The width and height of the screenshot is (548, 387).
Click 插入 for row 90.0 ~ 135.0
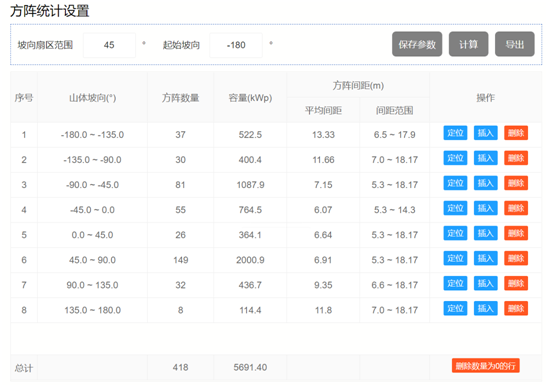pos(485,284)
